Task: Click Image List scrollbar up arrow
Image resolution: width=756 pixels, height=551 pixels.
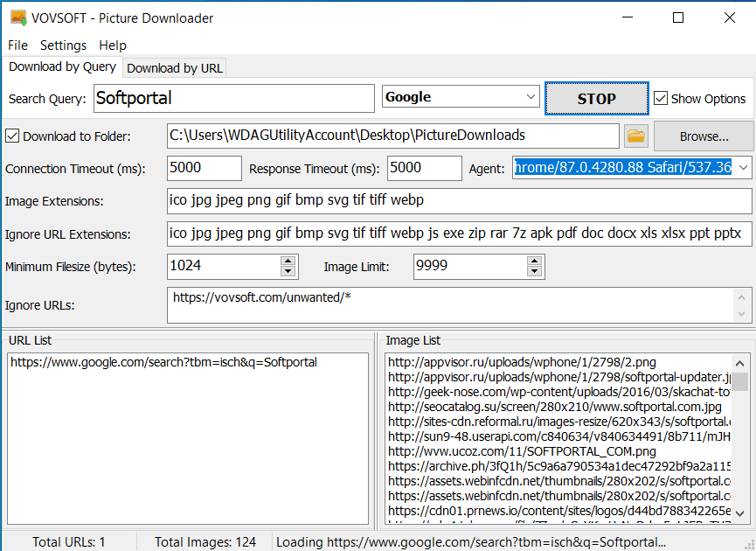Action: click(740, 363)
